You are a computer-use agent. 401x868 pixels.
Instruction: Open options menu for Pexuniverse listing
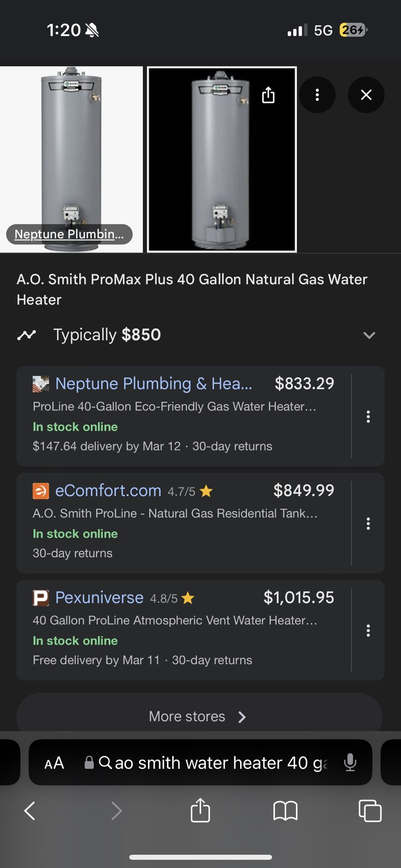pos(368,630)
